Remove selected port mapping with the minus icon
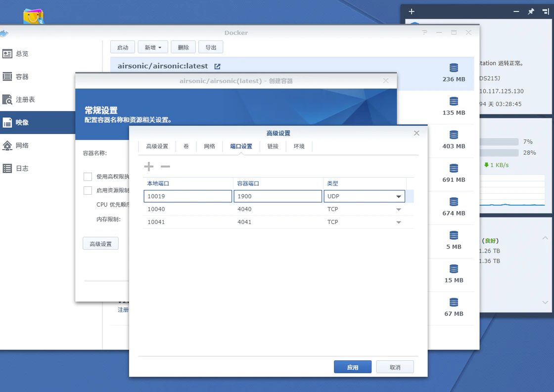This screenshot has width=554, height=392. [x=165, y=167]
